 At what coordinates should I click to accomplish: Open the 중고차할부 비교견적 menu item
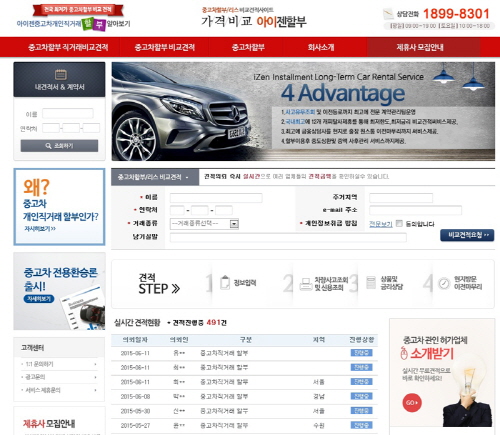click(165, 47)
